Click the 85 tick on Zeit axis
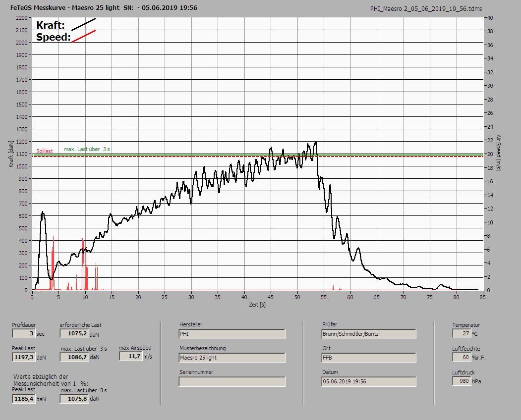This screenshot has height=420, width=521. pos(482,297)
